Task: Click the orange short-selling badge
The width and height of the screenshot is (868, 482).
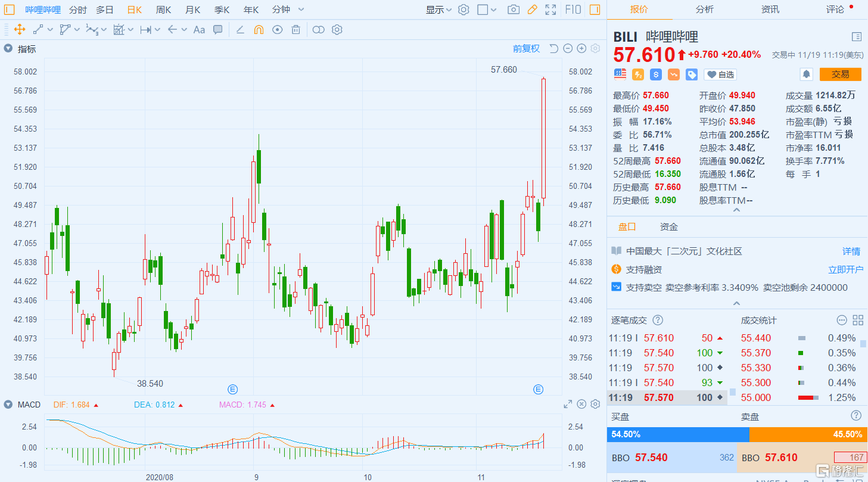Action: coord(674,74)
